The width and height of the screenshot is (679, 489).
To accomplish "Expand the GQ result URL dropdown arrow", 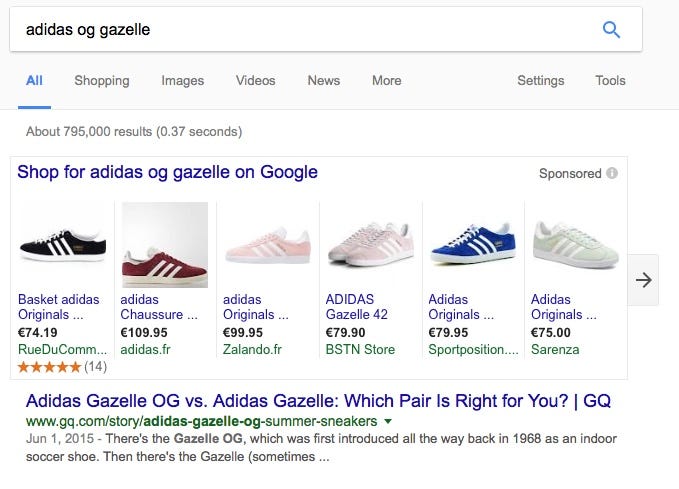I will (388, 422).
